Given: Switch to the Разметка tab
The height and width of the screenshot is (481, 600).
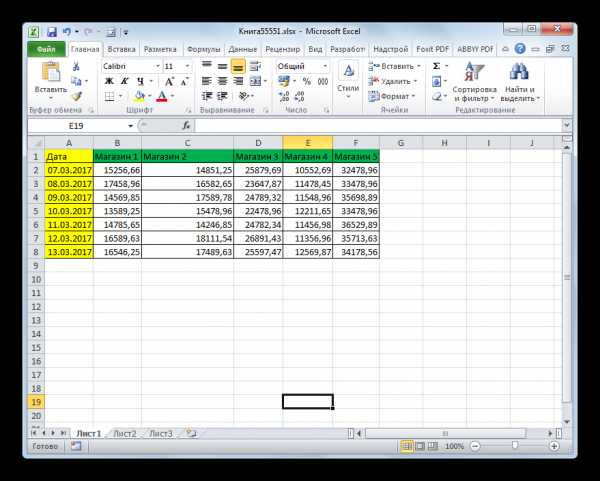Looking at the screenshot, I should coord(160,49).
